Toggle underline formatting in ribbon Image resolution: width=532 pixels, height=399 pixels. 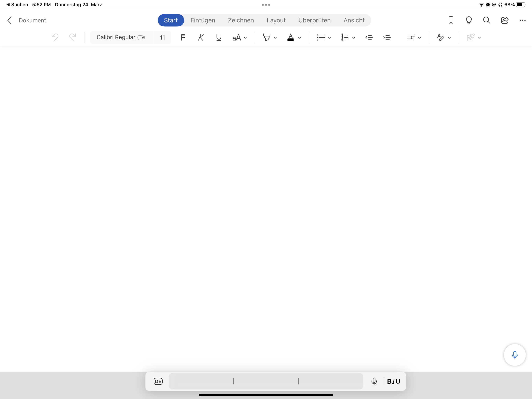tap(219, 37)
